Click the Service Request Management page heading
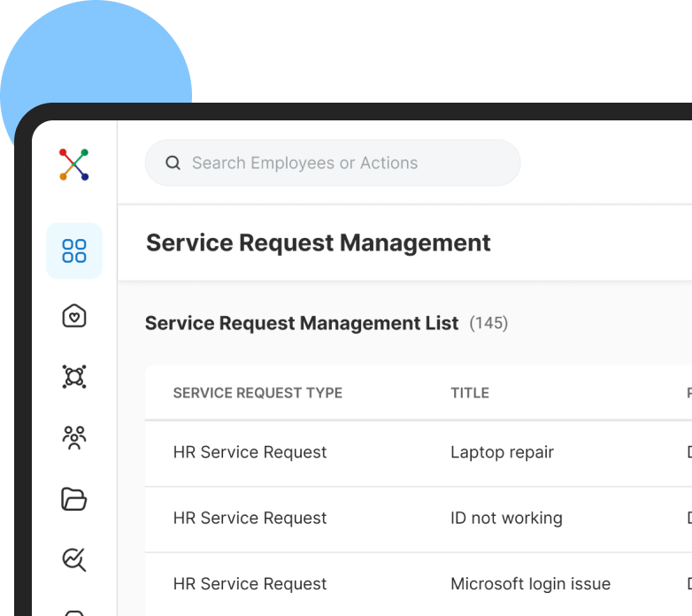The image size is (692, 616). 319,243
